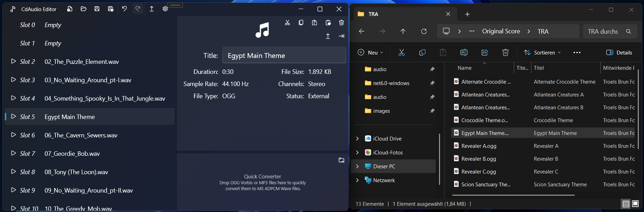644x212 pixels.
Task: Expand iCloud Drive in navigation pane
Action: coord(357,138)
